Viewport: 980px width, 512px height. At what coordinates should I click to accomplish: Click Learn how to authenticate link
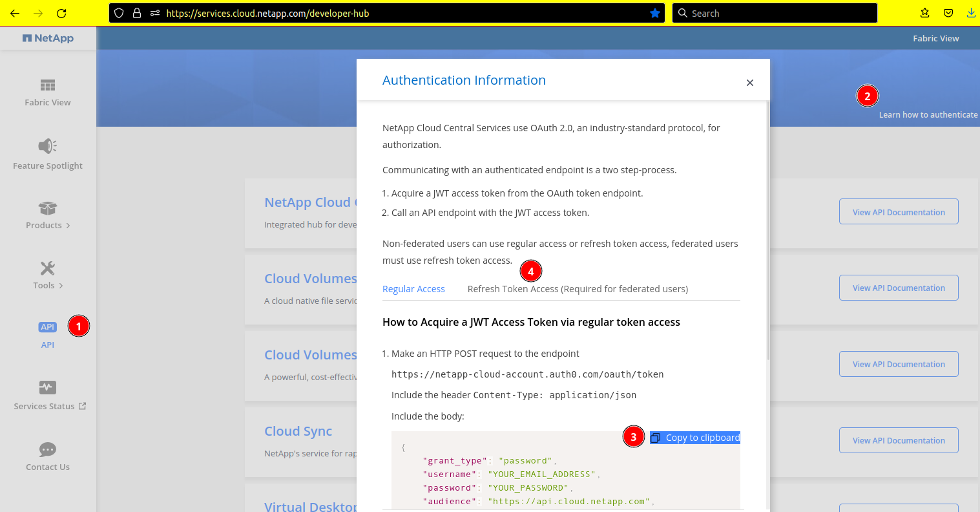tap(928, 114)
